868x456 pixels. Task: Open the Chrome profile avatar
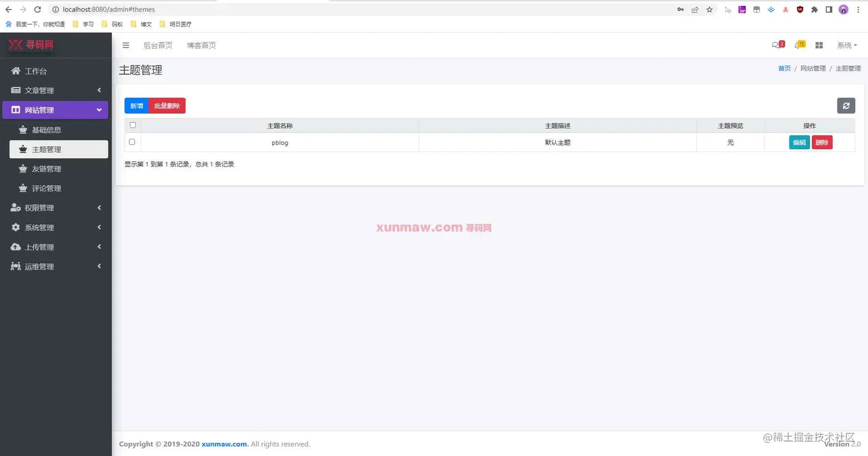pyautogui.click(x=843, y=9)
